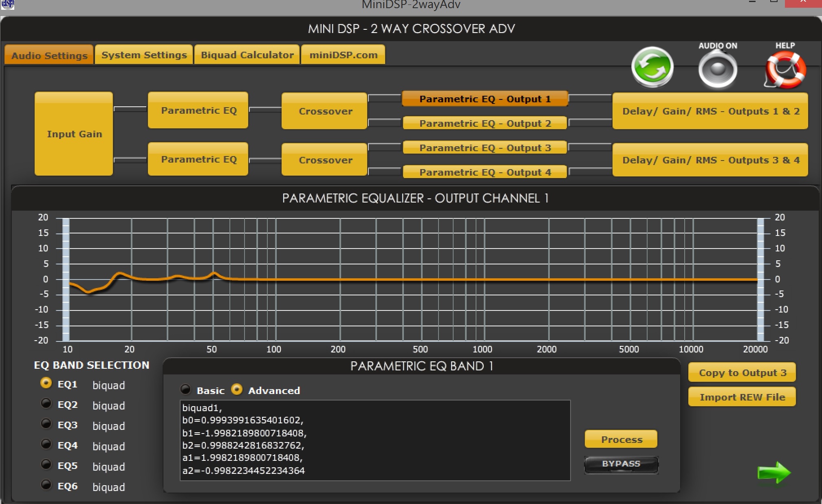Select the EQ3 band radio button
This screenshot has width=822, height=504.
(46, 424)
